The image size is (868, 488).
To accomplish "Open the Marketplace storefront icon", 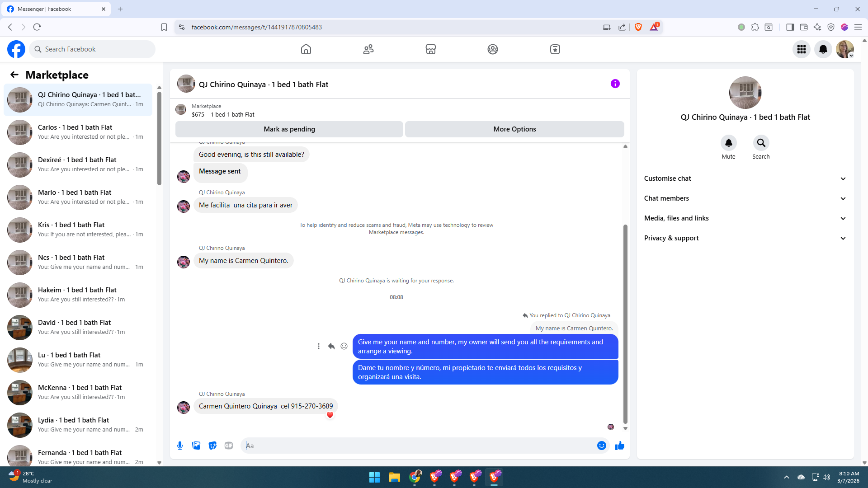I will coord(431,49).
